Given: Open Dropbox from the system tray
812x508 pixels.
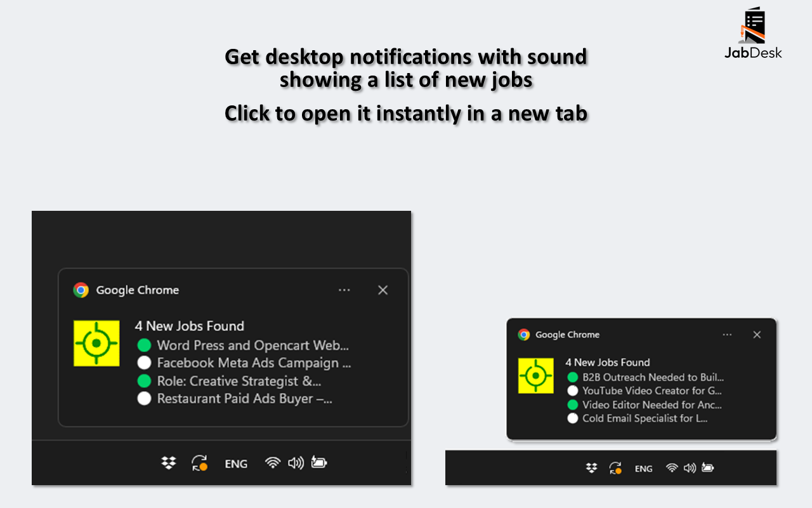Looking at the screenshot, I should pyautogui.click(x=167, y=463).
